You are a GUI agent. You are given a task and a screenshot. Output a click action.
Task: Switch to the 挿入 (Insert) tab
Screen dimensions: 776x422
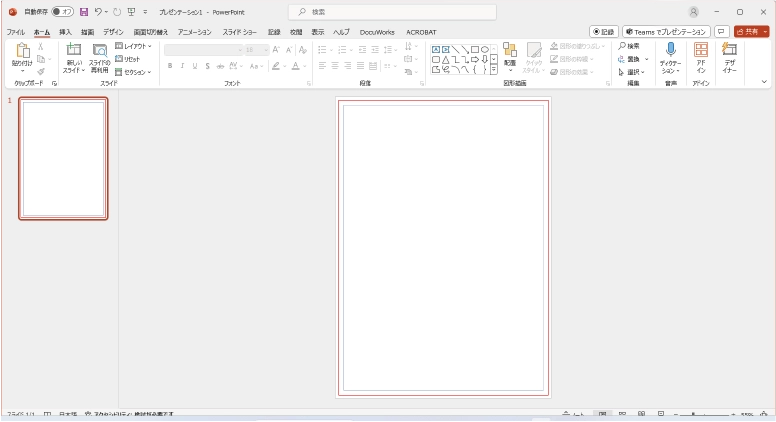pyautogui.click(x=65, y=32)
